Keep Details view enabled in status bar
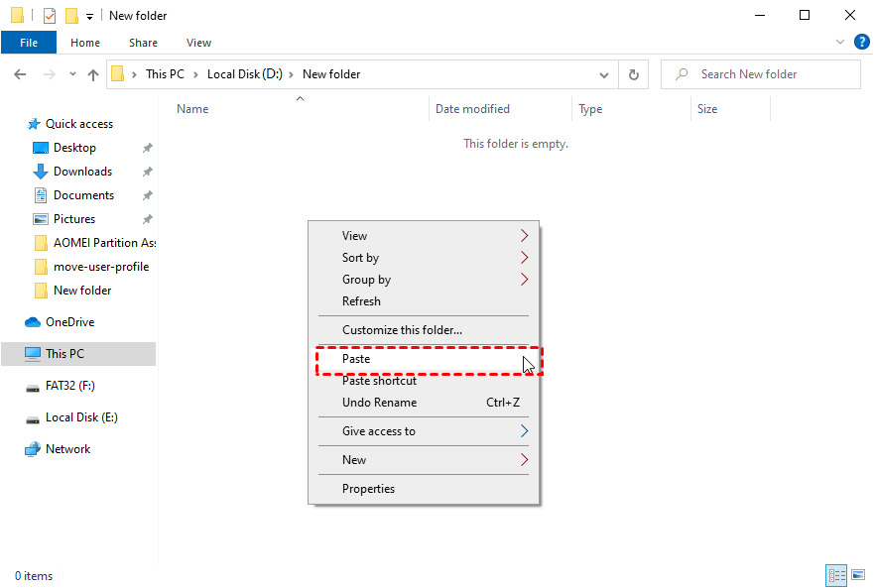This screenshot has width=874, height=588. (836, 575)
